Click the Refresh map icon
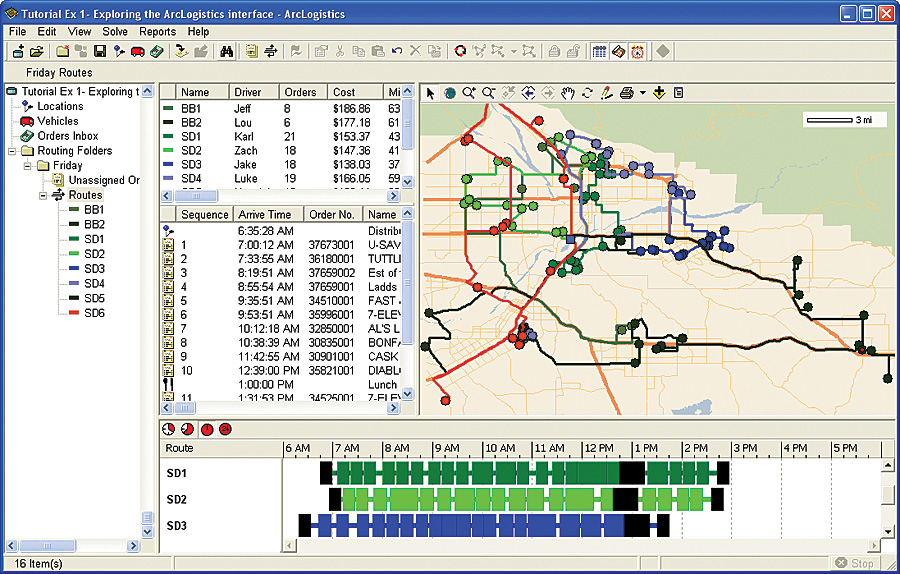900x574 pixels. click(x=587, y=93)
